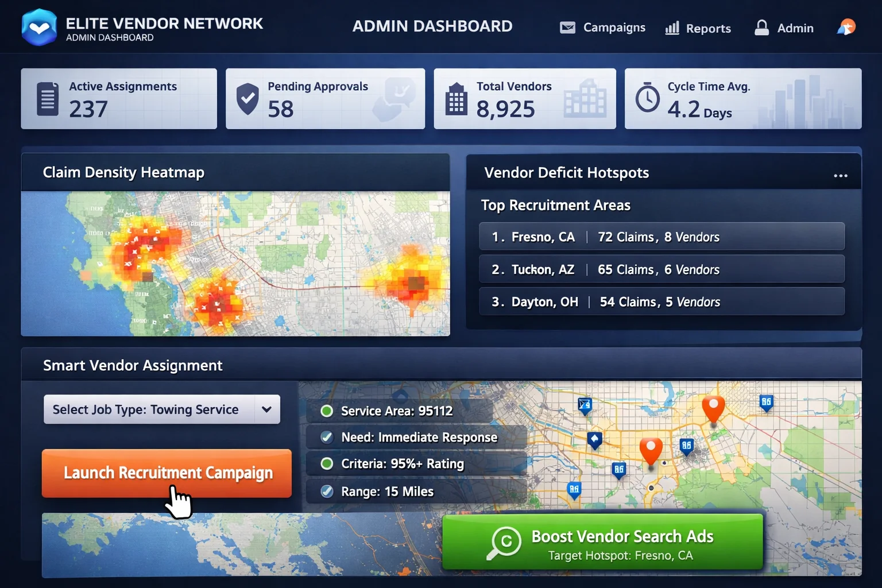Open the Active Assignments 237 card
Screen dimensions: 882x588
click(119, 99)
